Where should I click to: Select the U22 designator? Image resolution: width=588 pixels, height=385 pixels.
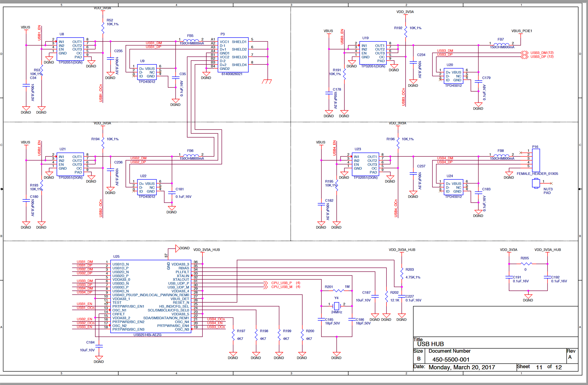(x=143, y=176)
